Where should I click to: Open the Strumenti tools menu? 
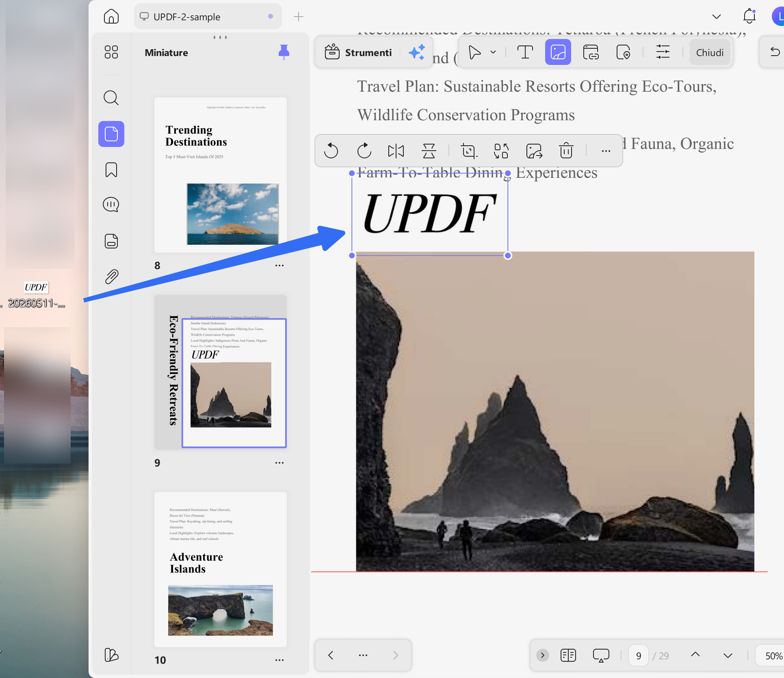358,52
